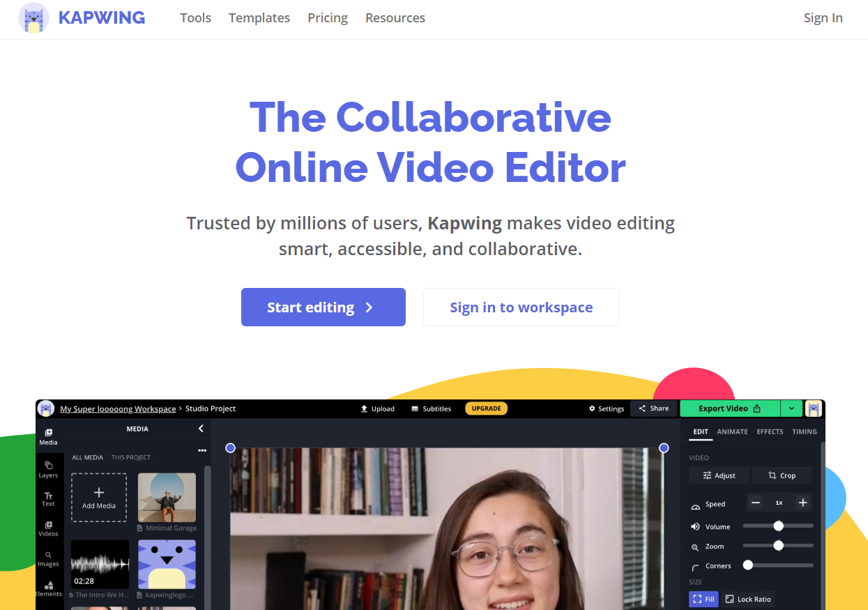Open the Videos sidebar panel
Screen dimensions: 868x610
[49, 528]
